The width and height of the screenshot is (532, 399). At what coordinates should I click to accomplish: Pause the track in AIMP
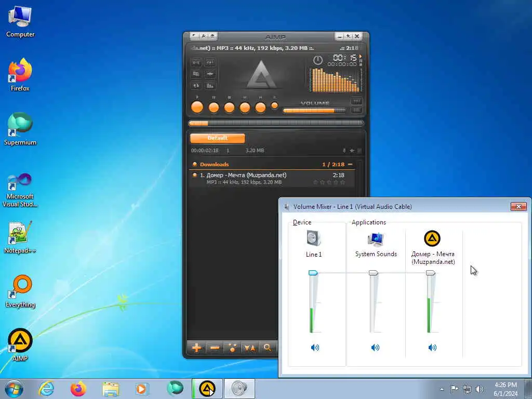214,108
